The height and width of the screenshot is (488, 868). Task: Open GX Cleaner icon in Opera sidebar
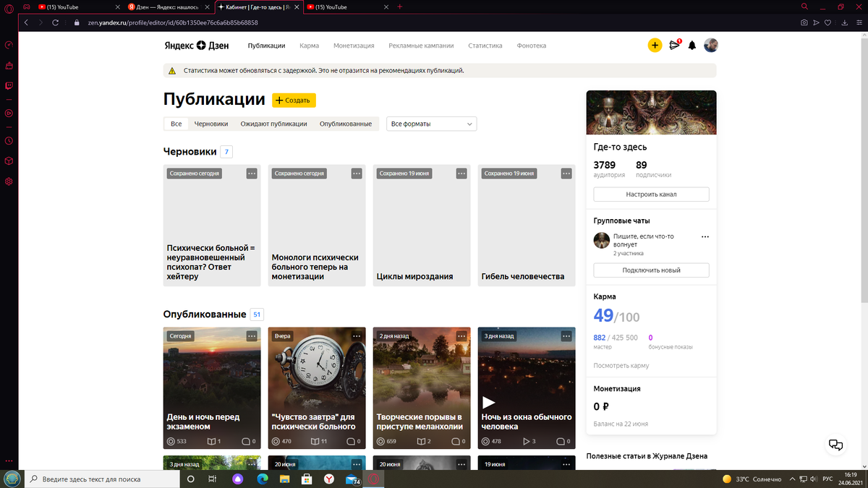(x=9, y=66)
